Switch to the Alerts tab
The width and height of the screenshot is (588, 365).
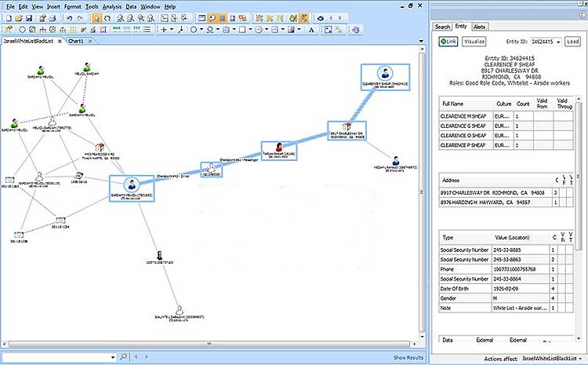pos(479,27)
